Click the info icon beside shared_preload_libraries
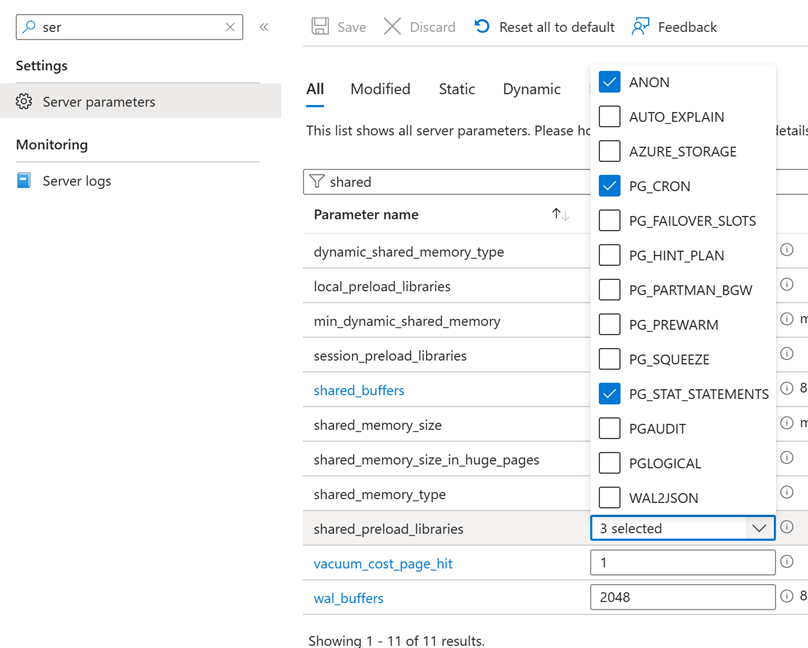 point(787,527)
